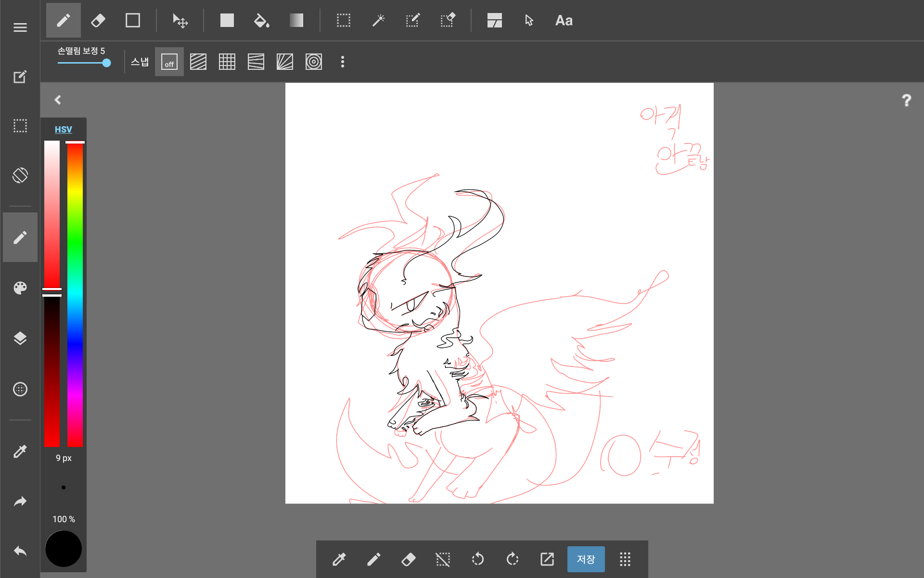This screenshot has width=924, height=578.
Task: Open the Layers panel from sidebar
Action: pyautogui.click(x=20, y=339)
